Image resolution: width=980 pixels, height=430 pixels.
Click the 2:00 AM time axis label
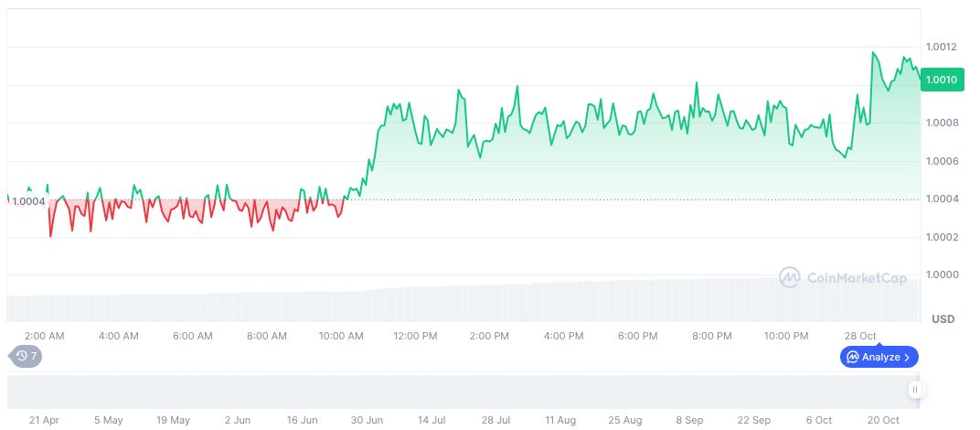point(44,336)
